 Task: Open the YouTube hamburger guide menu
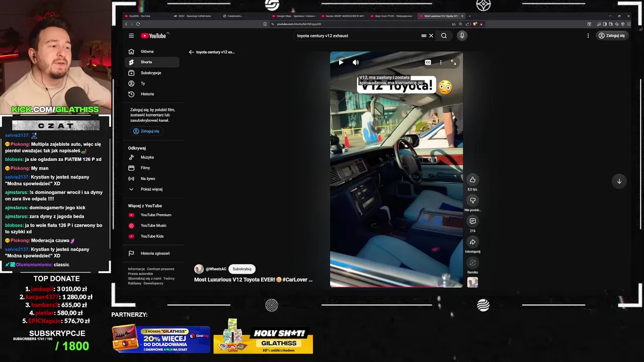coord(131,36)
